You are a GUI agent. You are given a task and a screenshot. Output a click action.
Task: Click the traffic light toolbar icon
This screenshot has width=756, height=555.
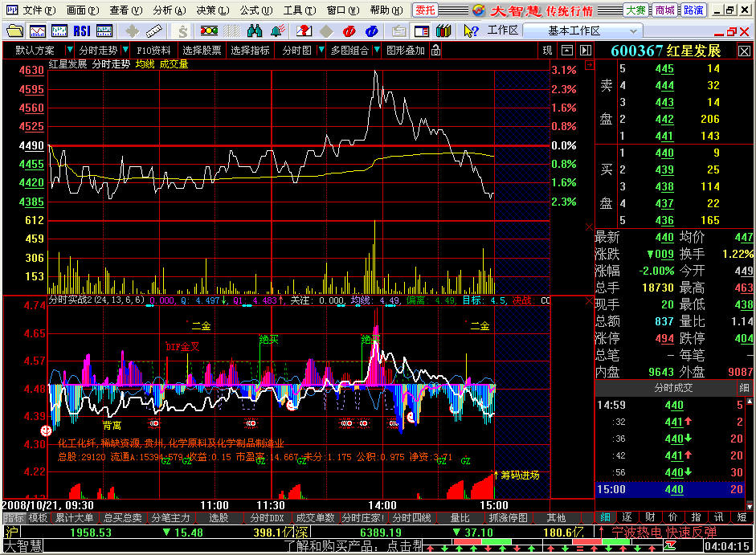click(209, 31)
